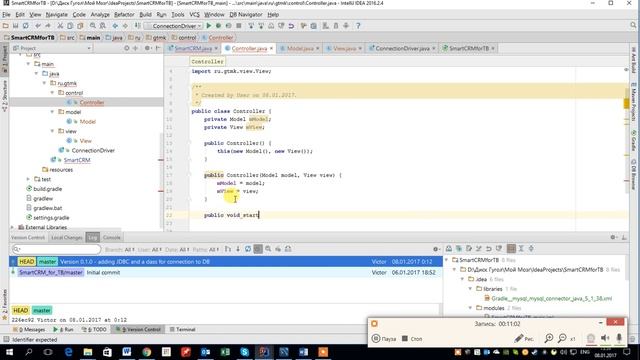
Task: Click the scroll-from-source target icon in Project panel
Action: [x=127, y=48]
